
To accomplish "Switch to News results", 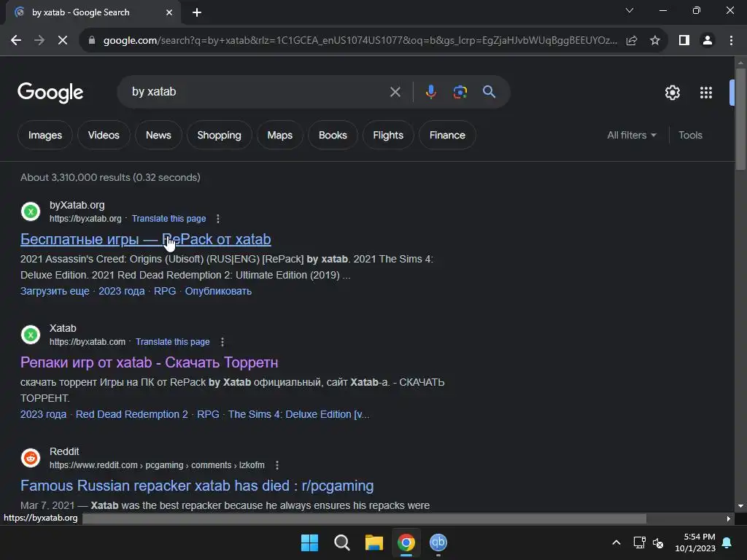I will pos(158,135).
